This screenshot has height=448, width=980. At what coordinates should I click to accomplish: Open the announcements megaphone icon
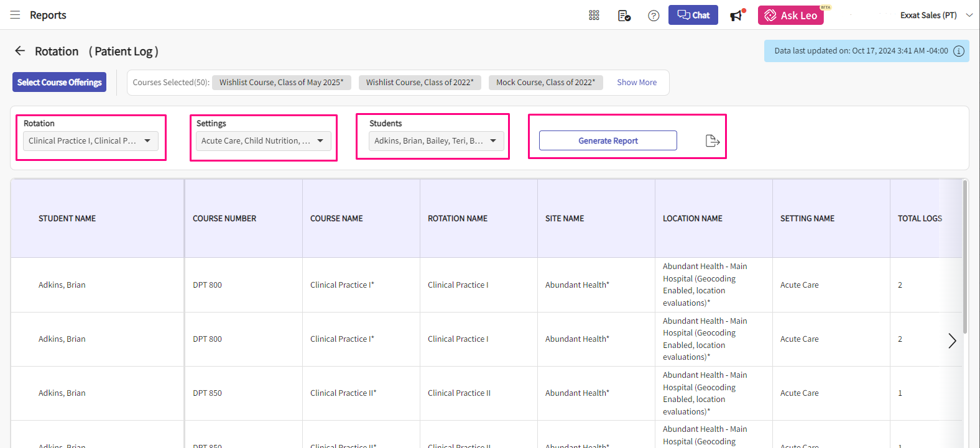tap(737, 16)
